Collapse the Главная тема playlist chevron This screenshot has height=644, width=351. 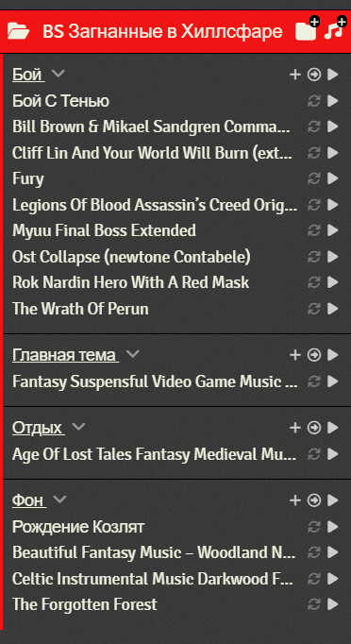point(133,354)
